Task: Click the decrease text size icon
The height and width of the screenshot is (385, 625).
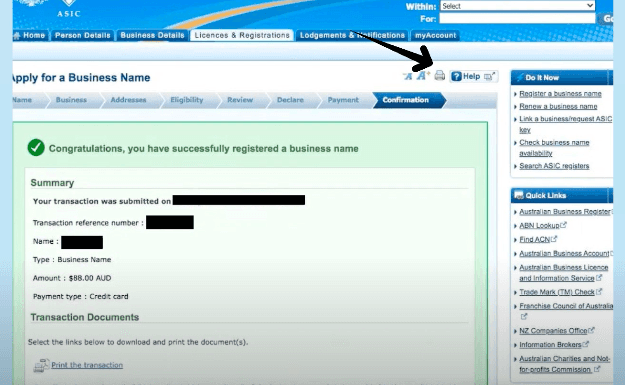Action: [x=407, y=76]
